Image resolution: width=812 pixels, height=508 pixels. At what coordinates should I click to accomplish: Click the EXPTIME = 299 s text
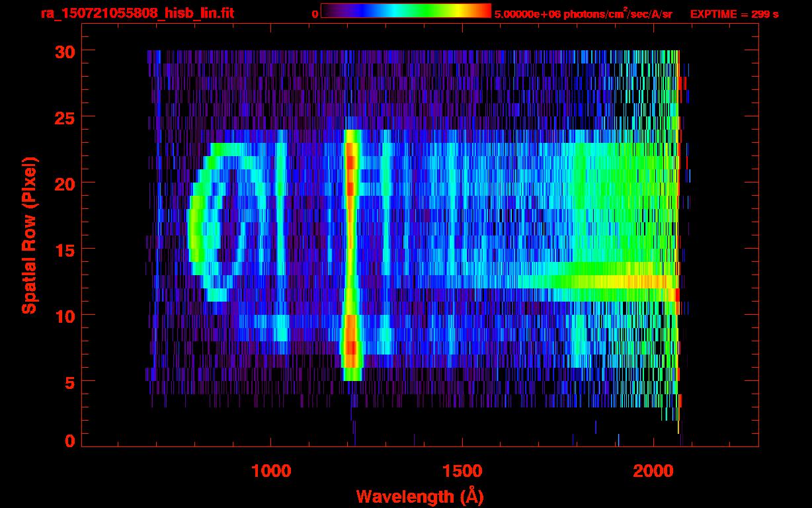(x=734, y=14)
